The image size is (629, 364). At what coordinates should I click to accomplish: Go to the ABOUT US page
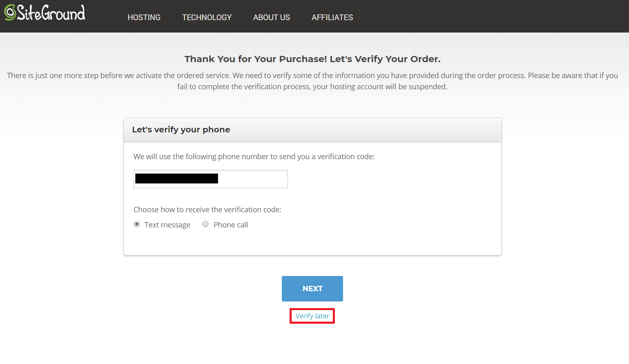272,17
